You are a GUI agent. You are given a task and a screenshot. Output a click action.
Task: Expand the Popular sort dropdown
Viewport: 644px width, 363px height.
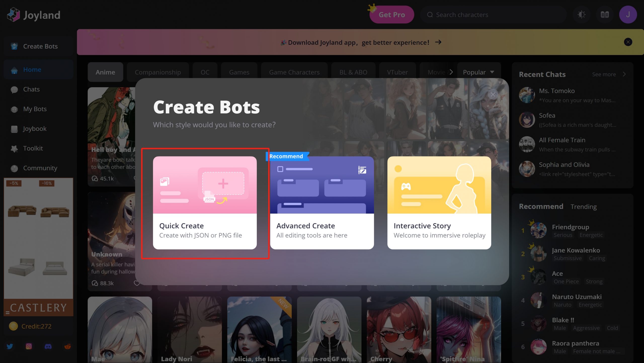(478, 72)
